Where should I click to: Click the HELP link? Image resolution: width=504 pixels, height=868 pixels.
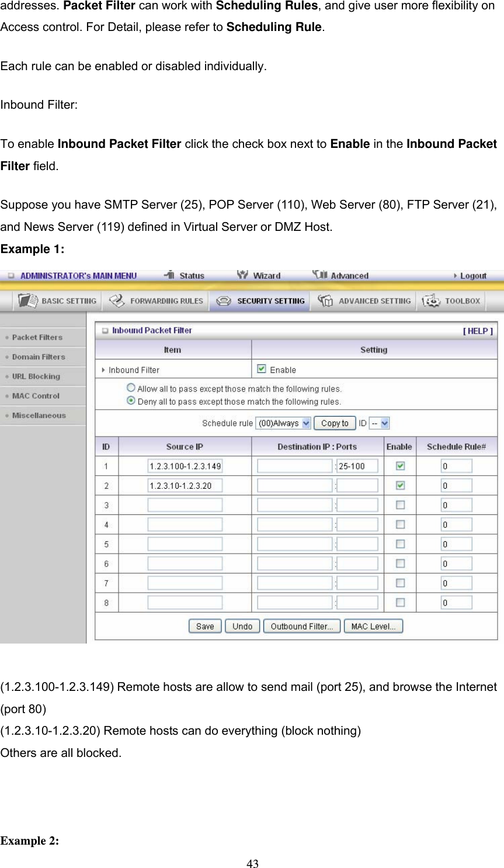coord(478,330)
